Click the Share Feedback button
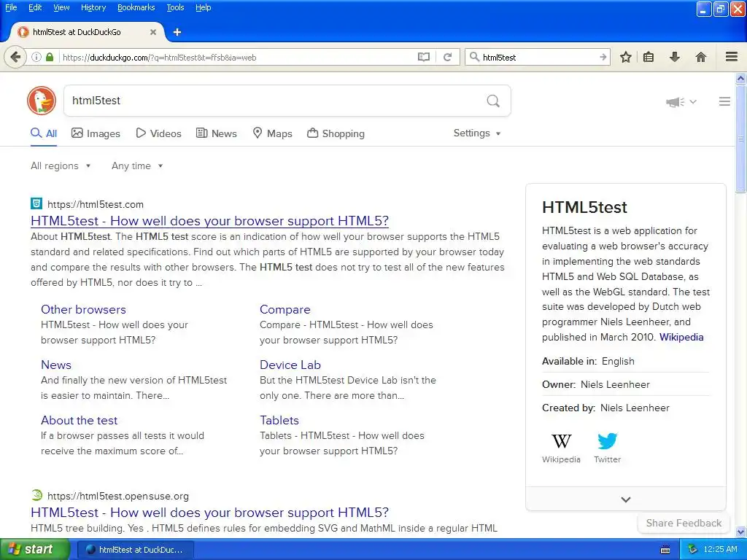 pos(684,523)
